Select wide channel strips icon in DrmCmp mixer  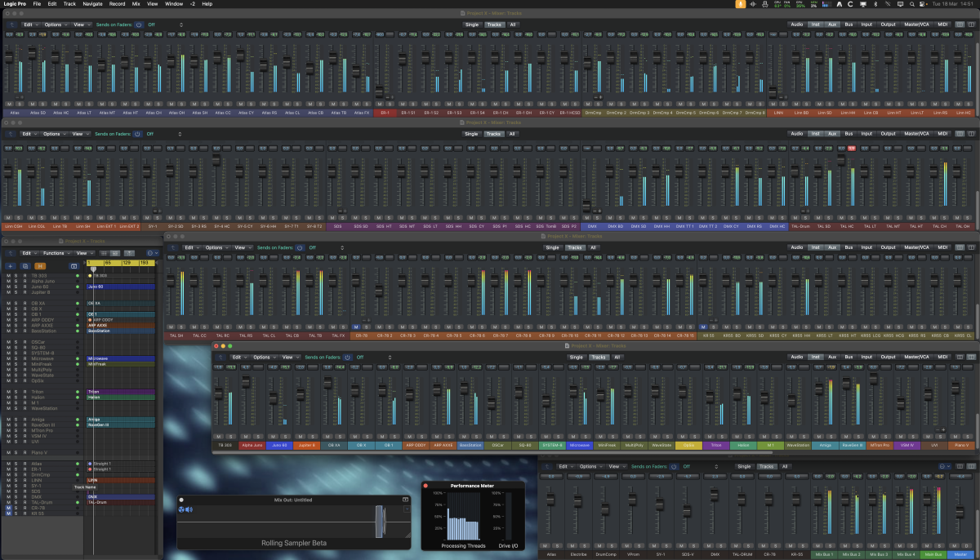click(x=969, y=24)
